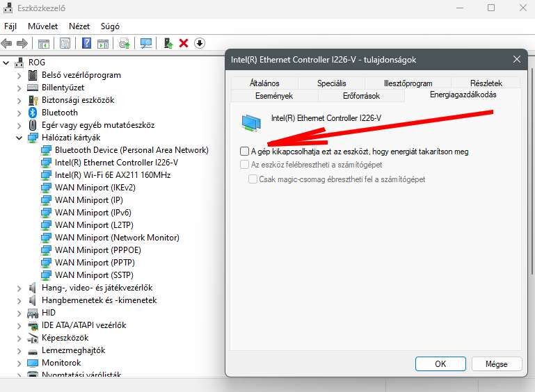
Task: Open the Súgó menu
Action: pyautogui.click(x=110, y=26)
